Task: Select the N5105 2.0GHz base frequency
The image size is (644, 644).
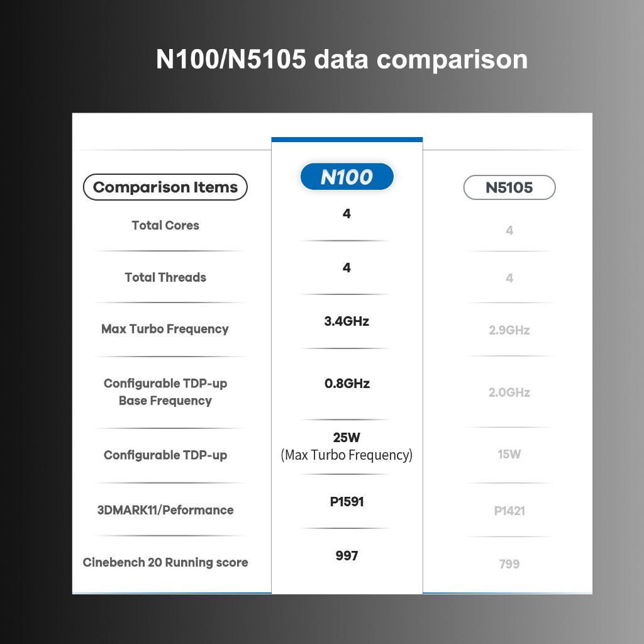Action: 509,392
